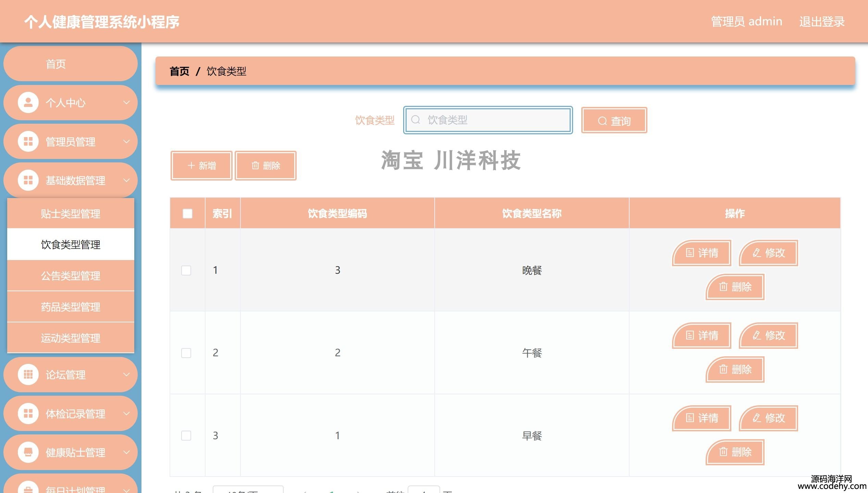Screen dimensions: 868x493
Task: Click pencil icon of 午餐 修改 button
Action: 757,335
